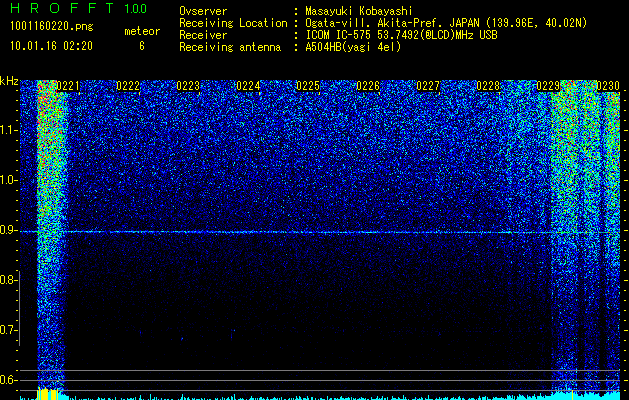Click the Receiver field label

(203, 35)
